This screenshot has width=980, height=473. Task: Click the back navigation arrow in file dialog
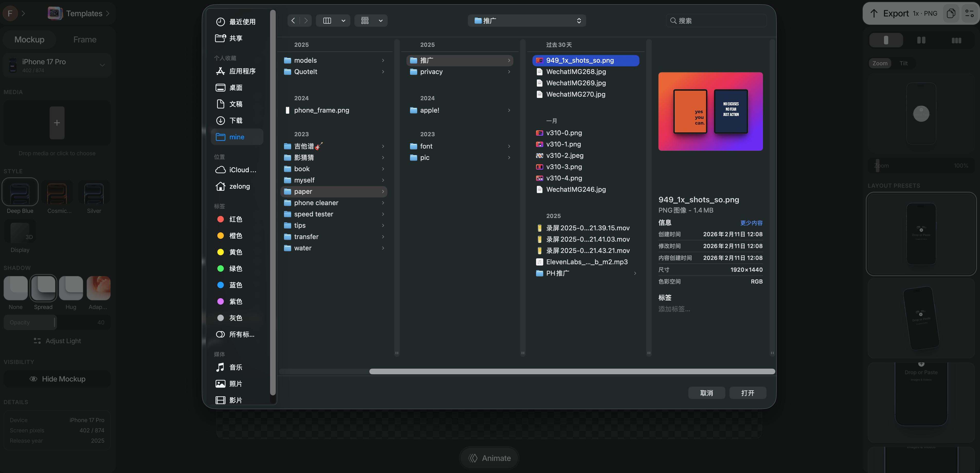pyautogui.click(x=293, y=21)
